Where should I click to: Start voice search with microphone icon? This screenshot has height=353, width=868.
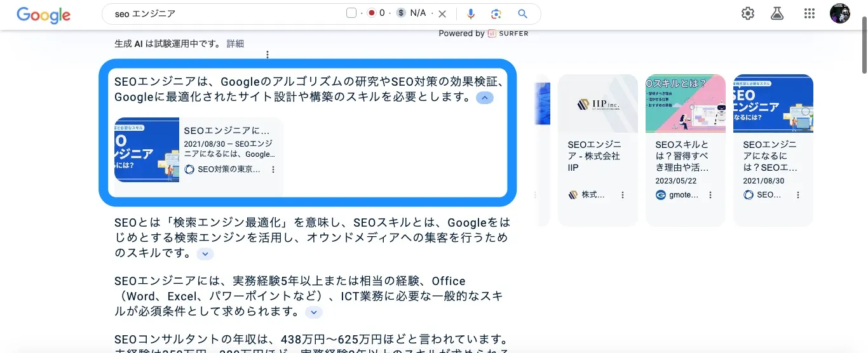click(x=471, y=13)
